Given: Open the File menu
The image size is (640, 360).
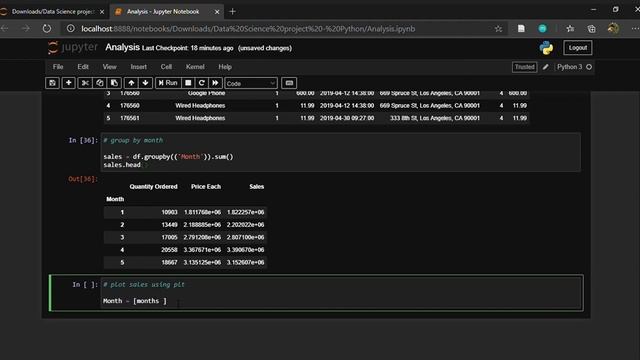Looking at the screenshot, I should 58,67.
